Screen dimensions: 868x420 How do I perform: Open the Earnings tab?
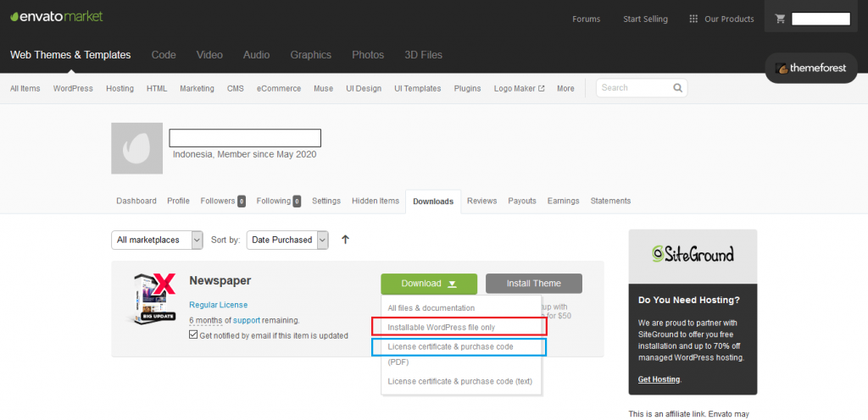point(563,201)
